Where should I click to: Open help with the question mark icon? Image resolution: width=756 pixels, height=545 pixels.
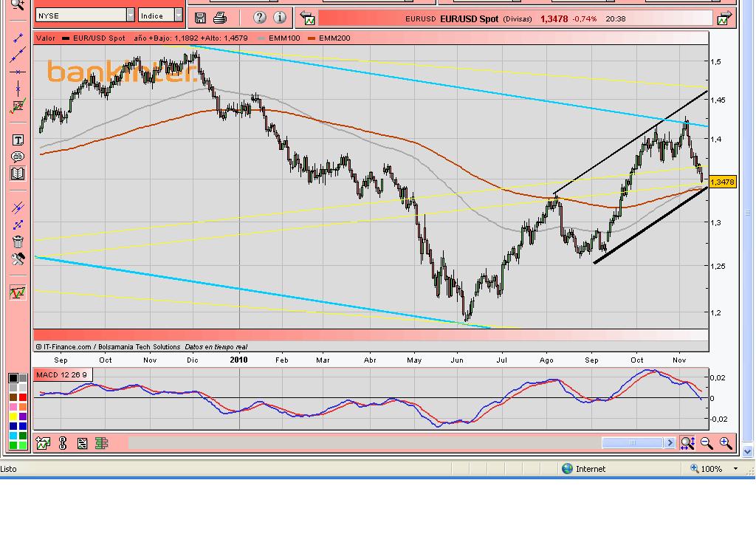click(259, 18)
